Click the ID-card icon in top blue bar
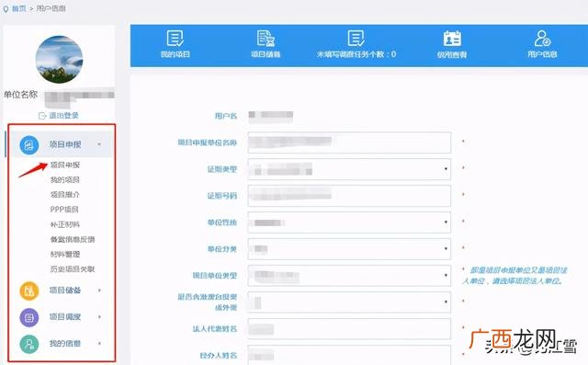 pyautogui.click(x=452, y=39)
